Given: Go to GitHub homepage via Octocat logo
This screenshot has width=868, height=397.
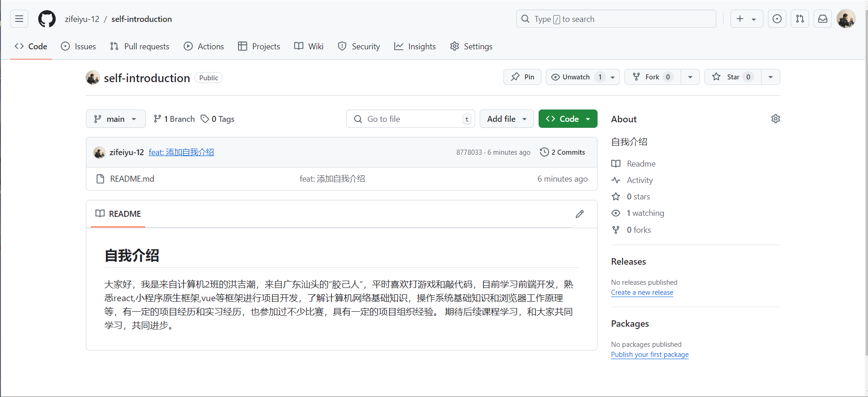Looking at the screenshot, I should [47, 19].
